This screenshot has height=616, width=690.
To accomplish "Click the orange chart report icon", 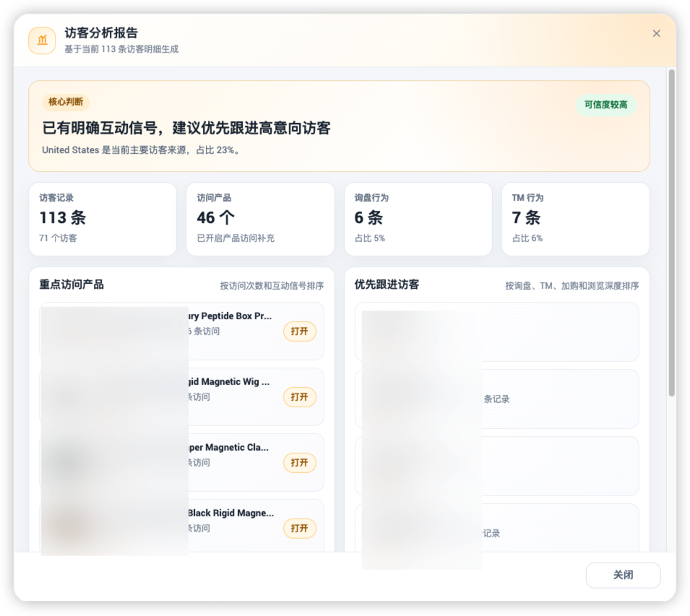I will click(42, 40).
